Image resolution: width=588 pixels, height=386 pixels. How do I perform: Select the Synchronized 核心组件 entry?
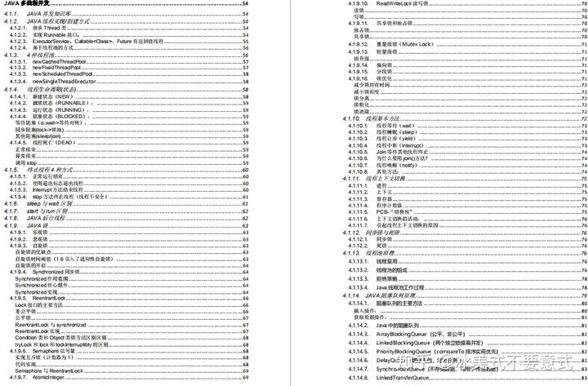132,285
